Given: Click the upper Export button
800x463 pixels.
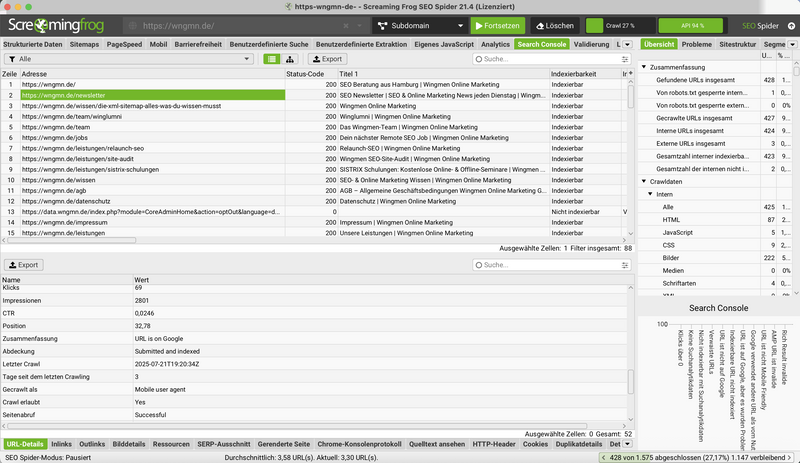Looking at the screenshot, I should tap(328, 59).
